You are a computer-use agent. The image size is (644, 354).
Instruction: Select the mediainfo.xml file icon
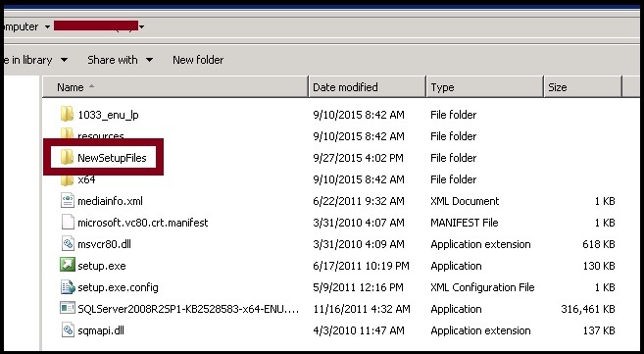click(68, 201)
